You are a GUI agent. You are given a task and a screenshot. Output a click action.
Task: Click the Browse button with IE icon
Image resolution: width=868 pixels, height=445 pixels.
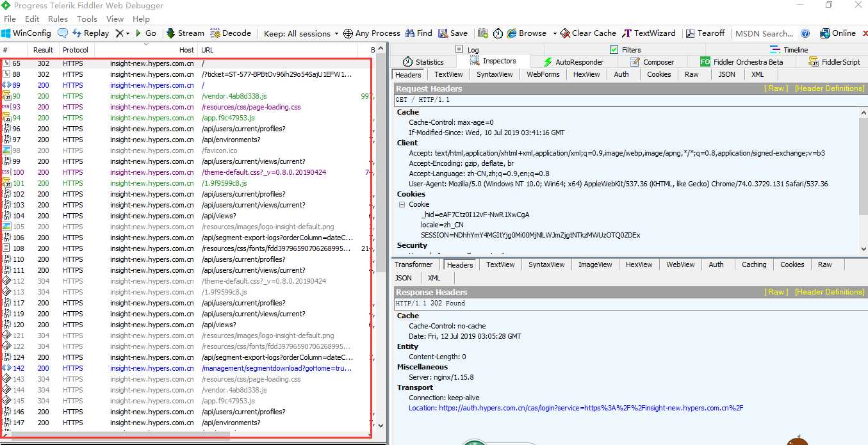click(527, 33)
